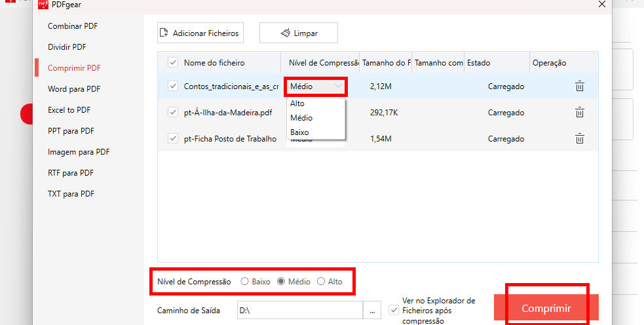Open Imagem para PDF in the sidebar
644x325 pixels.
point(79,151)
